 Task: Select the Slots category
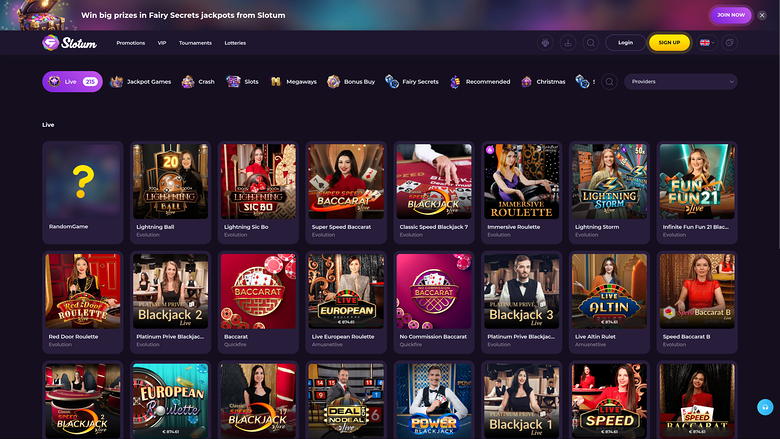242,82
